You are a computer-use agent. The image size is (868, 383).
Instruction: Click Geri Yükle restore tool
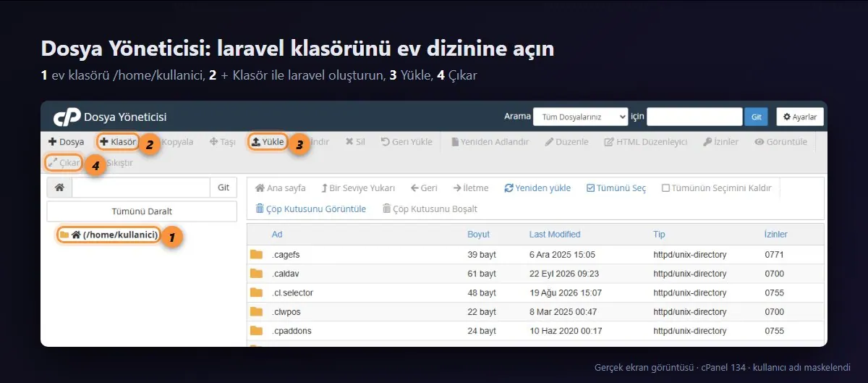pos(407,142)
